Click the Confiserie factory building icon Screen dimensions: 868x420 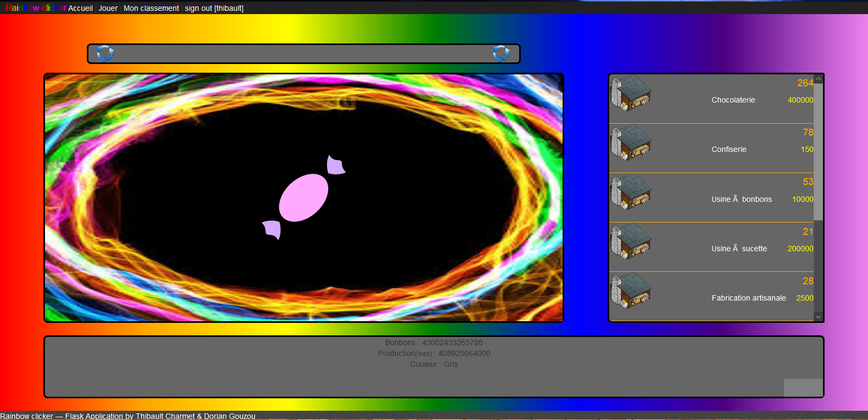[x=631, y=143]
